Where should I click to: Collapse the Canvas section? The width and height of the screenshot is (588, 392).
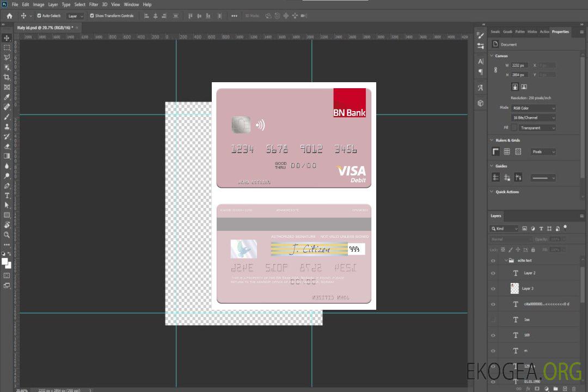coord(492,56)
